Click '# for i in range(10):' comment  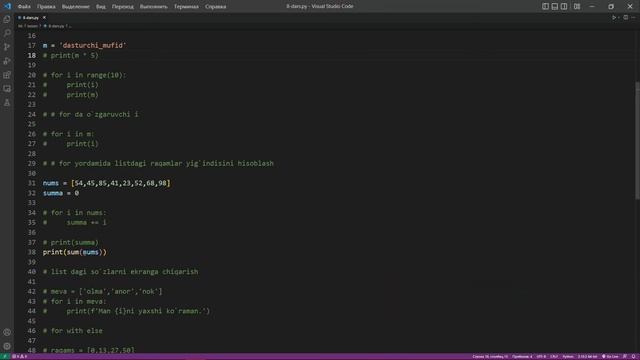(84, 75)
